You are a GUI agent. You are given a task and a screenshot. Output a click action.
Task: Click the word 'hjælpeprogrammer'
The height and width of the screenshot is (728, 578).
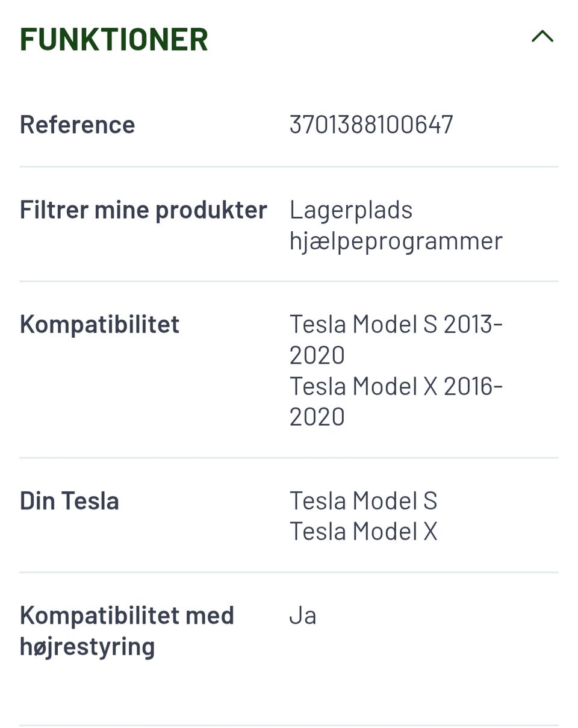click(x=396, y=241)
